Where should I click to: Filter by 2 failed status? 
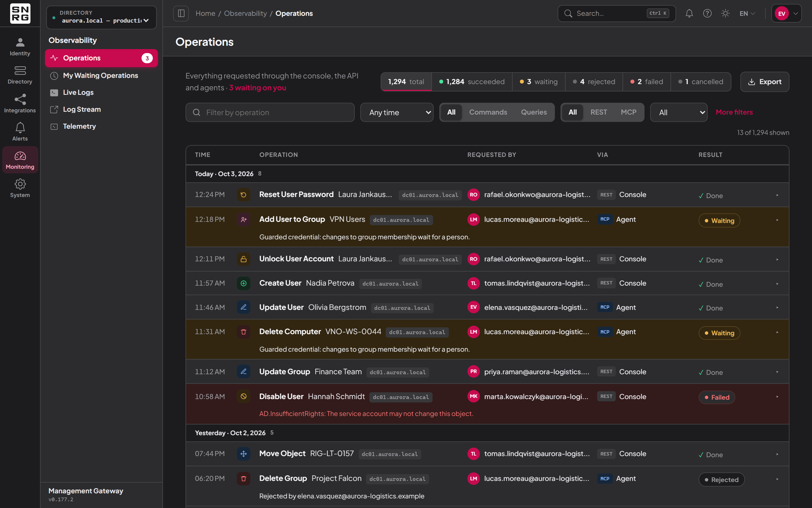pyautogui.click(x=646, y=82)
